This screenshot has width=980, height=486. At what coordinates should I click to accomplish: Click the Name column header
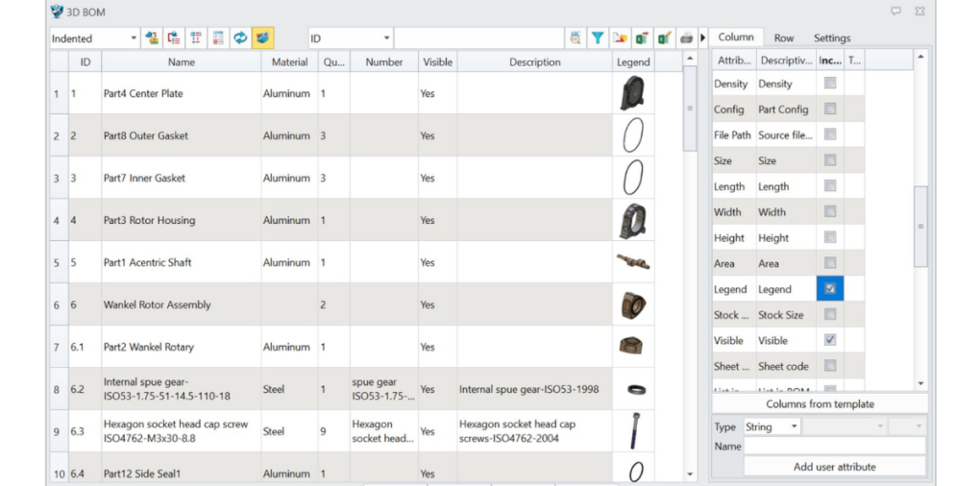click(182, 61)
